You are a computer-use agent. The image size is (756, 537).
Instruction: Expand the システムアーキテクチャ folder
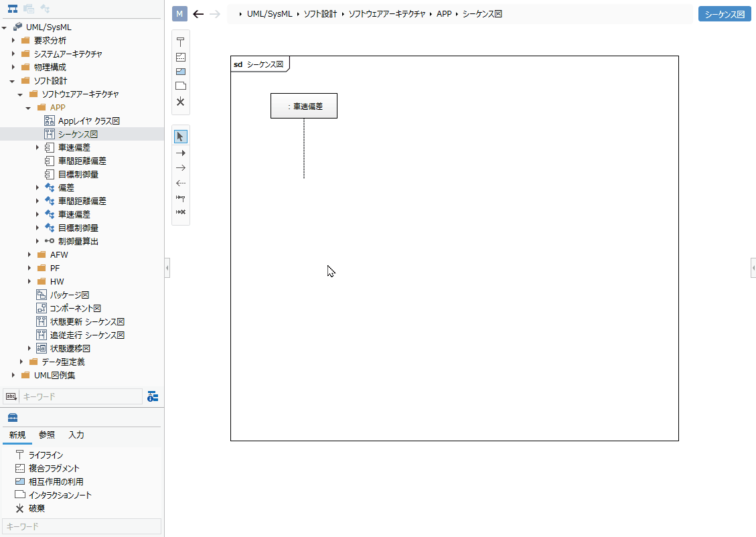coord(13,54)
